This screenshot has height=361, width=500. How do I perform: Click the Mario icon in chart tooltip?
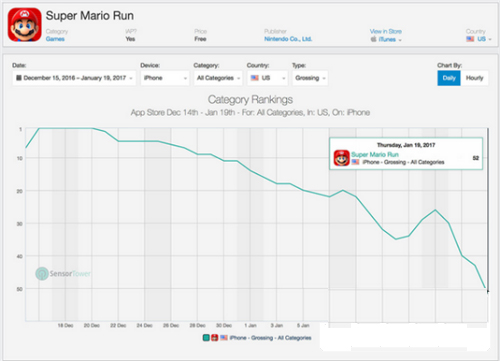pos(342,158)
